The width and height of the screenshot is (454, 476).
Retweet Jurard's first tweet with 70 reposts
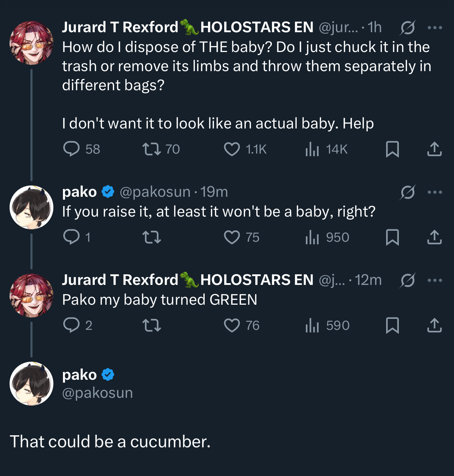click(152, 149)
